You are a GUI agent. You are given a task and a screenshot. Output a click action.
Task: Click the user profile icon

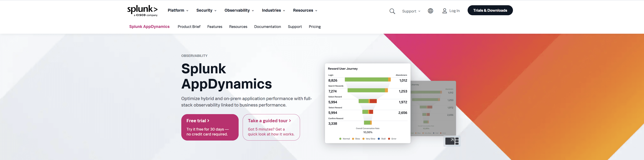[444, 11]
